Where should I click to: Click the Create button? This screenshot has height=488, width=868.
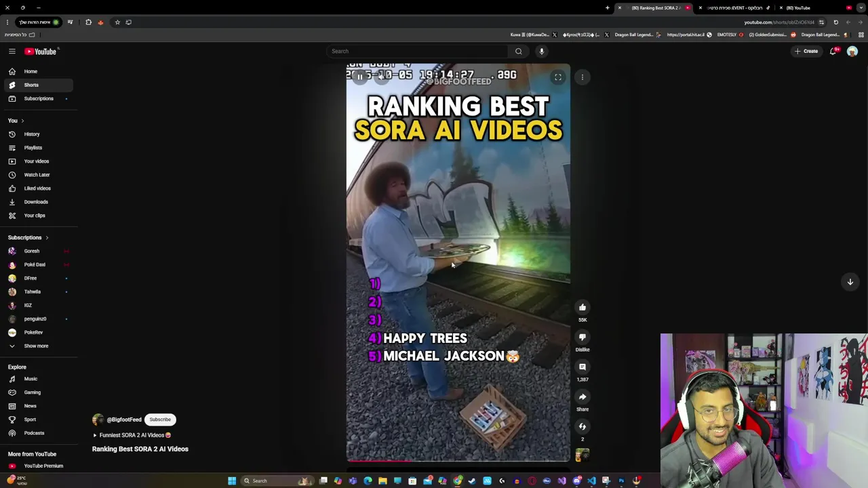(806, 52)
